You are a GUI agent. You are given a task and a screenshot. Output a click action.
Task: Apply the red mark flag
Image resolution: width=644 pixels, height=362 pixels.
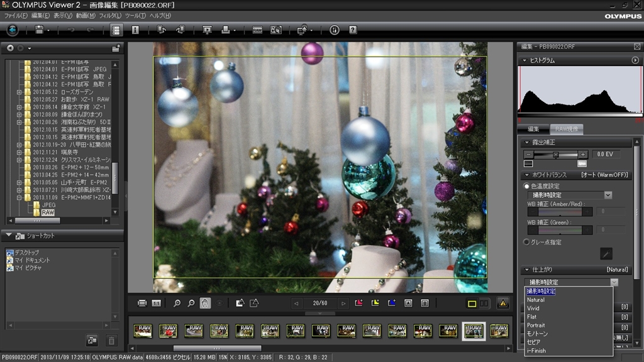[x=358, y=303]
